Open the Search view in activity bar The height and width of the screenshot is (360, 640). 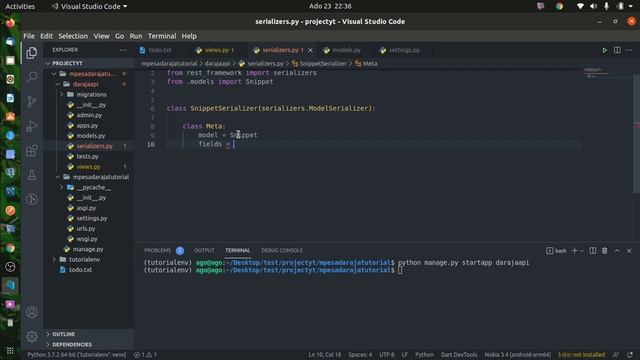coord(31,77)
